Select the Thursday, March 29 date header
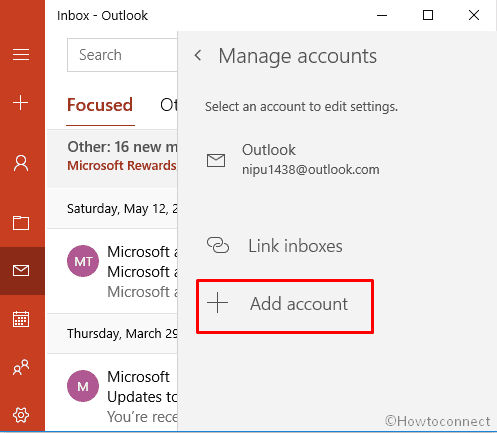Image resolution: width=497 pixels, height=433 pixels. click(112, 334)
